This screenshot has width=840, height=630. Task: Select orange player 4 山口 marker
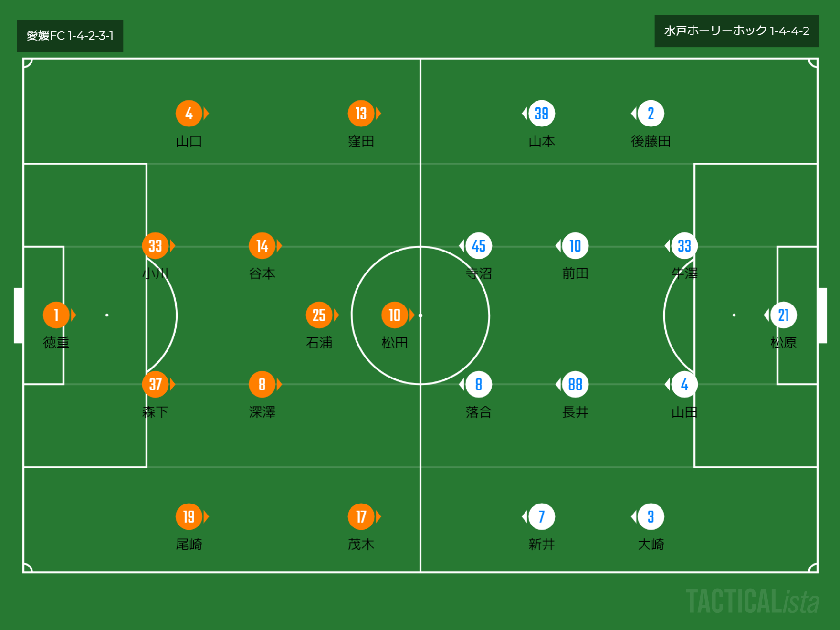point(189,114)
